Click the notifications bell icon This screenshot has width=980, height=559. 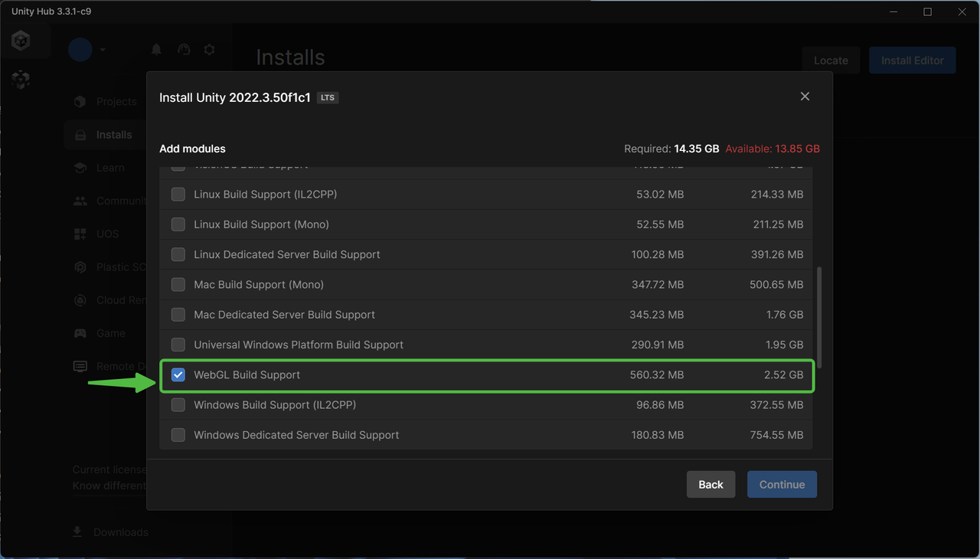tap(156, 49)
